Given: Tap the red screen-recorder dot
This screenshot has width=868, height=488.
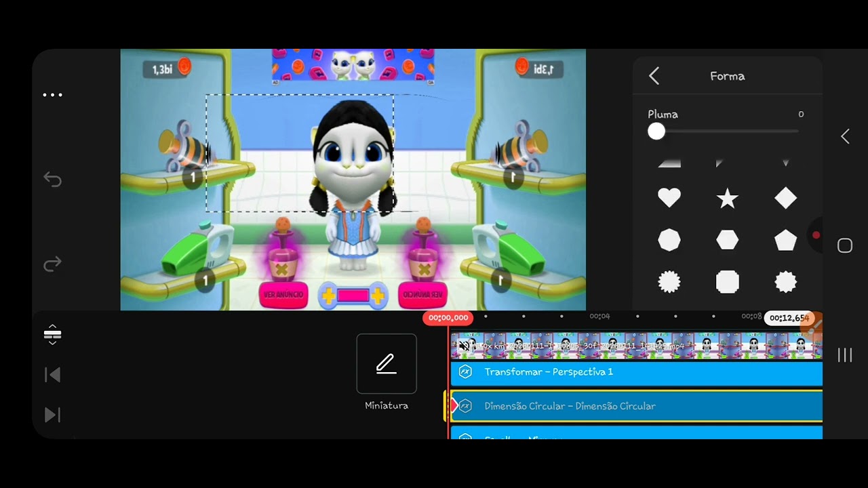Looking at the screenshot, I should pyautogui.click(x=816, y=235).
